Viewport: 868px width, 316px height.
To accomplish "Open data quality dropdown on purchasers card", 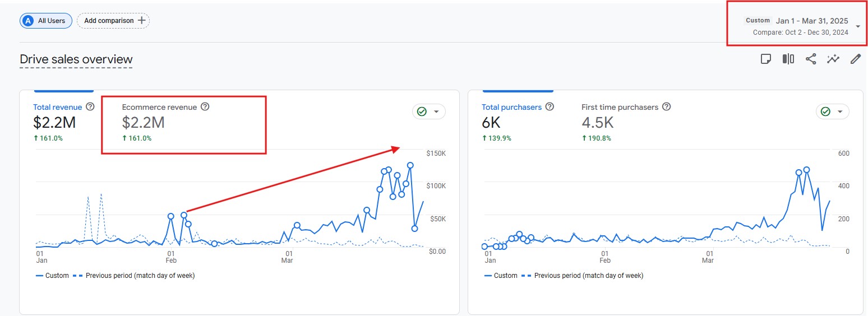I will (x=833, y=111).
